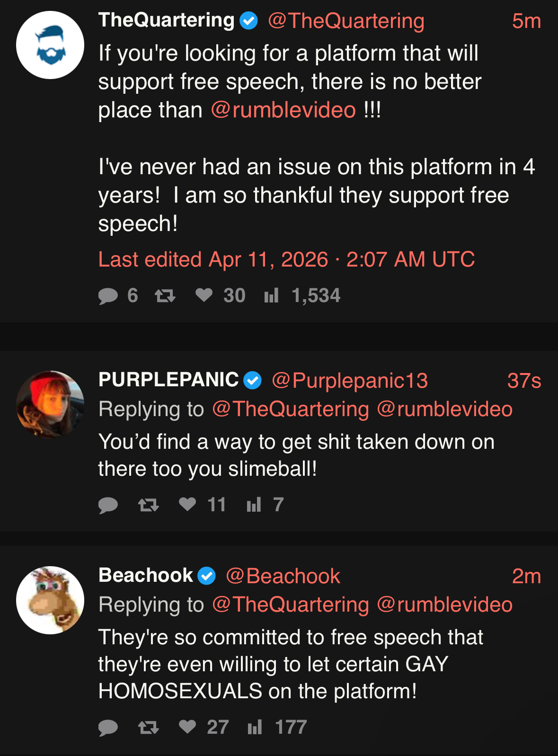The width and height of the screenshot is (558, 756).
Task: Repost Beachook's reply
Action: (x=148, y=728)
